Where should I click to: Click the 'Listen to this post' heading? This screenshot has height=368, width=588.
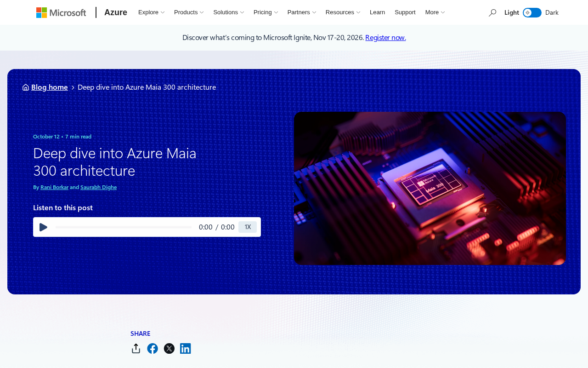tap(63, 208)
